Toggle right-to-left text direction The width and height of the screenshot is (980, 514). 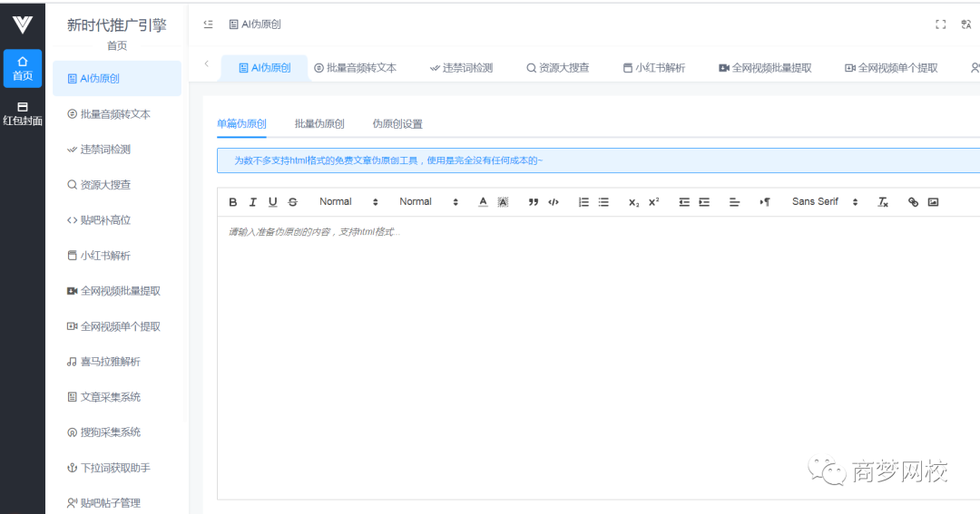tap(765, 202)
